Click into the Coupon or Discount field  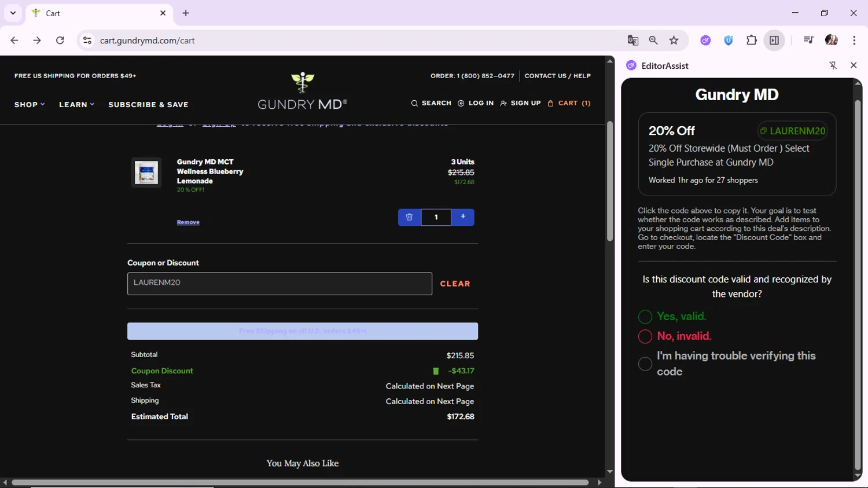tap(279, 284)
